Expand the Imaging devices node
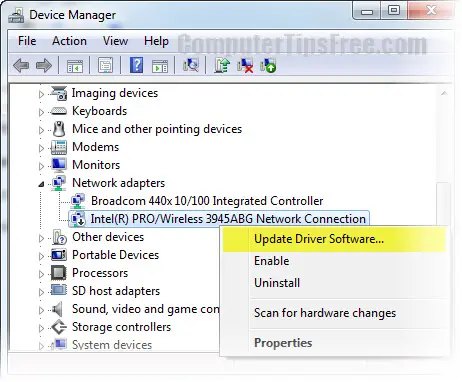Viewport: 462px width, 382px height. (41, 94)
